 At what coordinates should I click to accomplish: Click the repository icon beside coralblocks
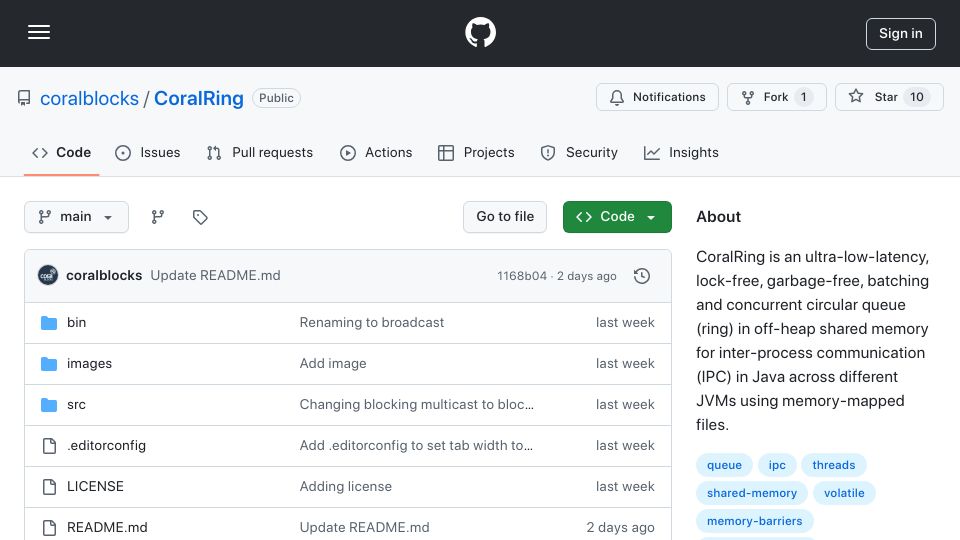(x=24, y=98)
